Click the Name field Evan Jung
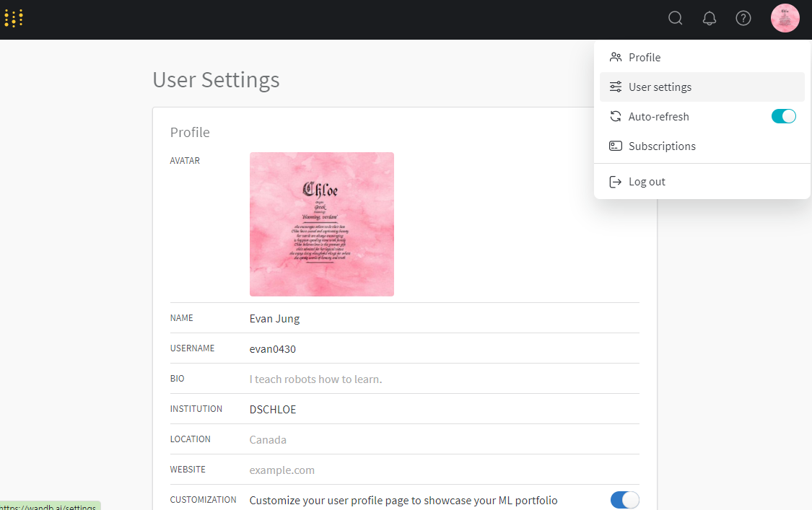This screenshot has height=510, width=812. click(445, 318)
